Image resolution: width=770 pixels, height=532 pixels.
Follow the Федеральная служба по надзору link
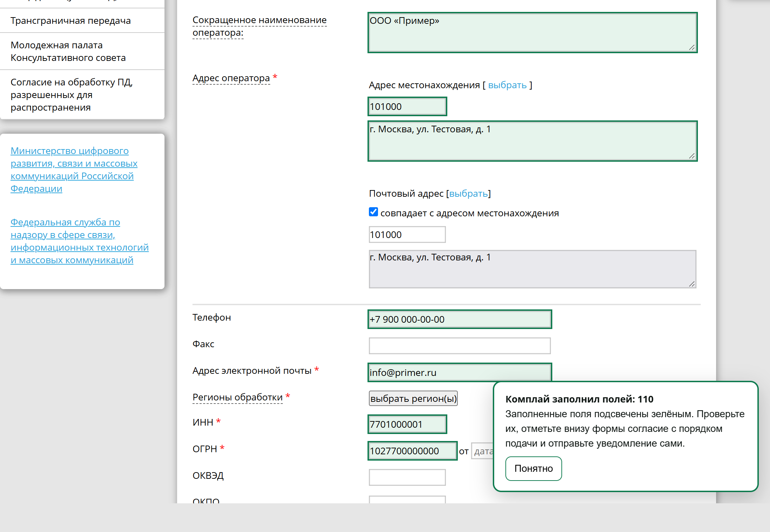(79, 241)
